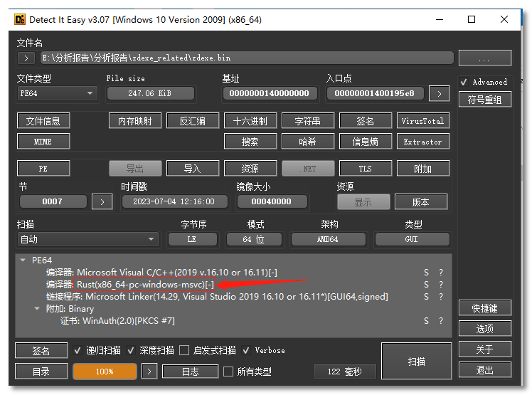Open file browse button with three dots
Screen dimensions: 532x395
click(484, 58)
